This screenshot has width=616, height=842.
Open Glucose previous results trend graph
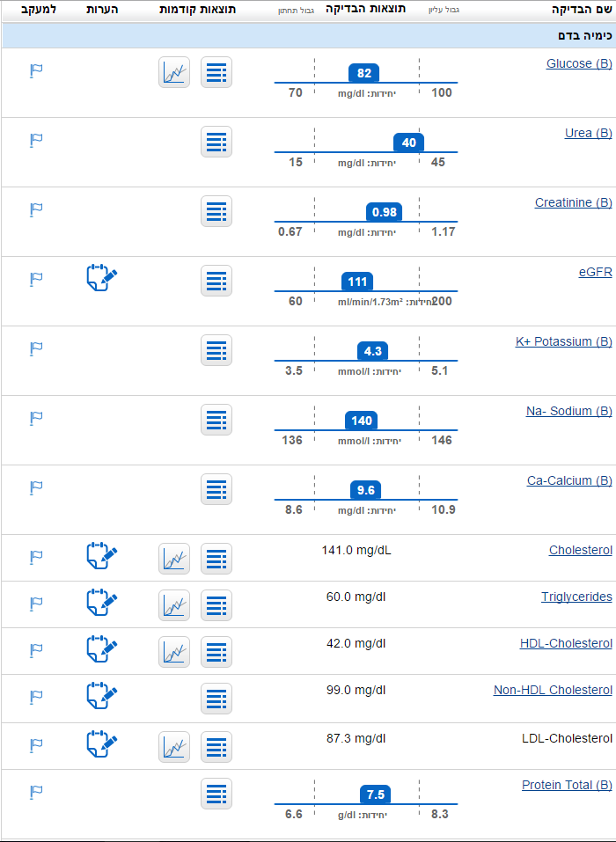click(174, 72)
